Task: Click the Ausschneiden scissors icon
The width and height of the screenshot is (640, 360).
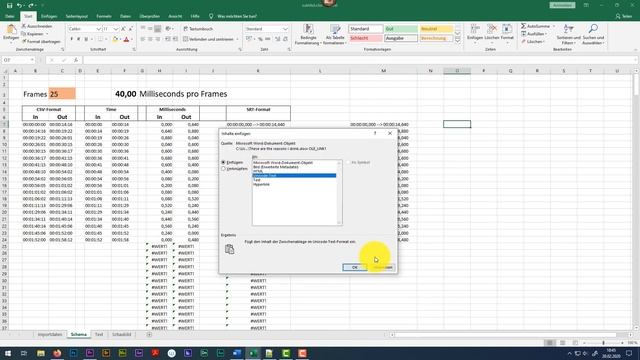Action: coord(24,26)
